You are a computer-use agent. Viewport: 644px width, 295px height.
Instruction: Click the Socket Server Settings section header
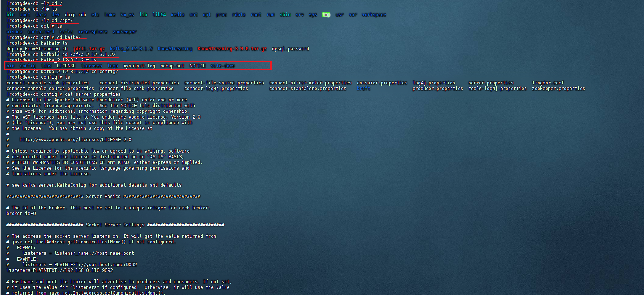point(115,225)
